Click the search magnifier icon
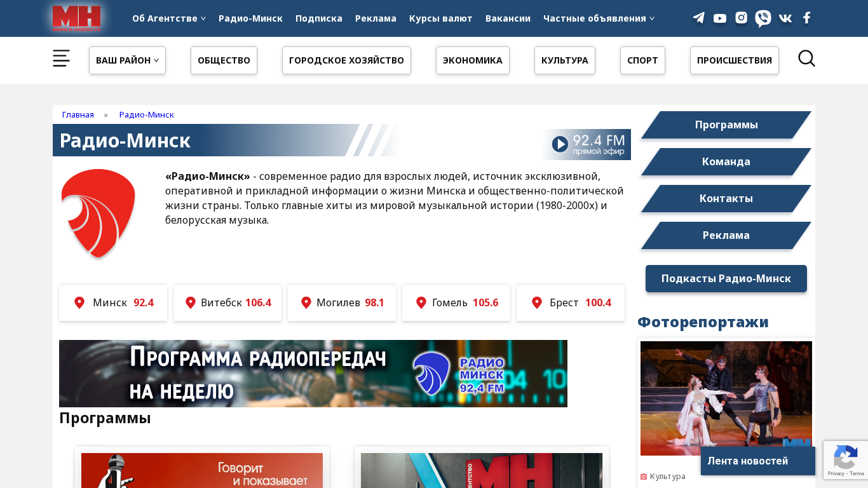Viewport: 868px width, 488px height. (806, 58)
